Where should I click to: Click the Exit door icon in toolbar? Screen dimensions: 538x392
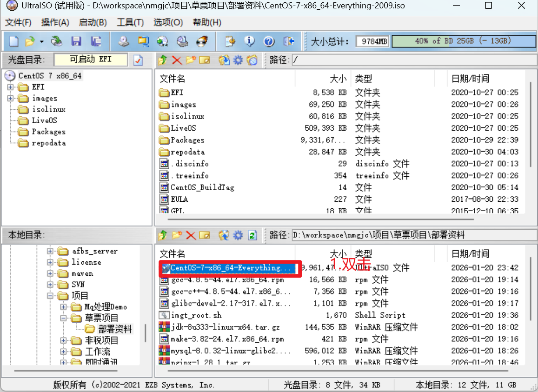click(289, 41)
